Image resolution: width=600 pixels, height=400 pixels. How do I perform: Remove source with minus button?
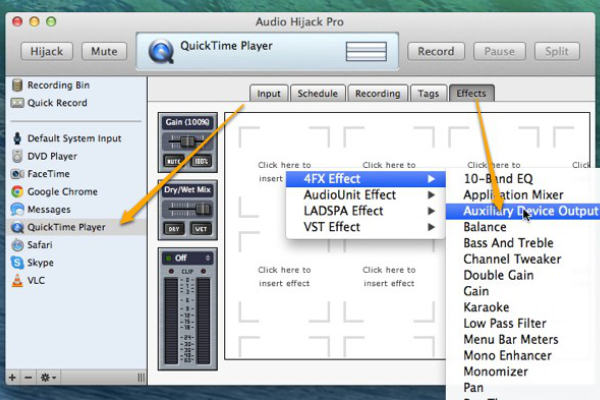point(28,377)
